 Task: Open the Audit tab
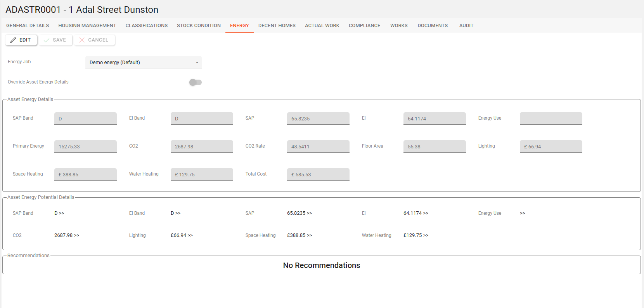pos(466,26)
